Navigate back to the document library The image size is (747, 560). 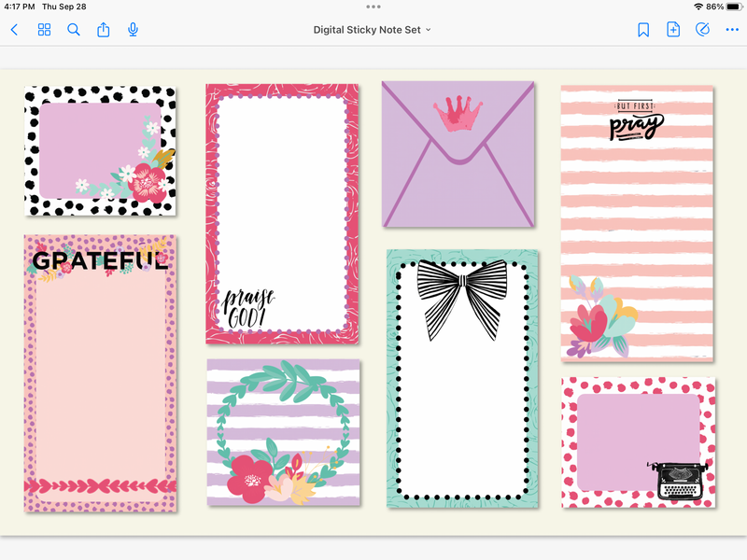pos(13,29)
